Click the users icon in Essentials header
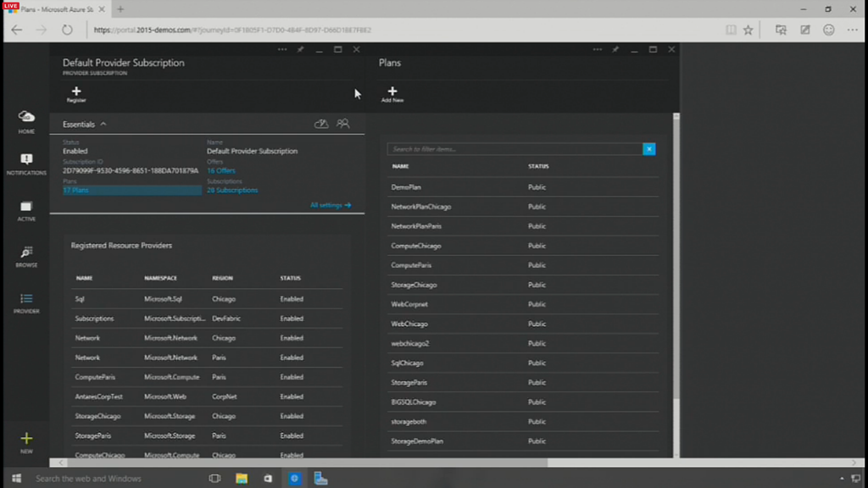 (342, 124)
